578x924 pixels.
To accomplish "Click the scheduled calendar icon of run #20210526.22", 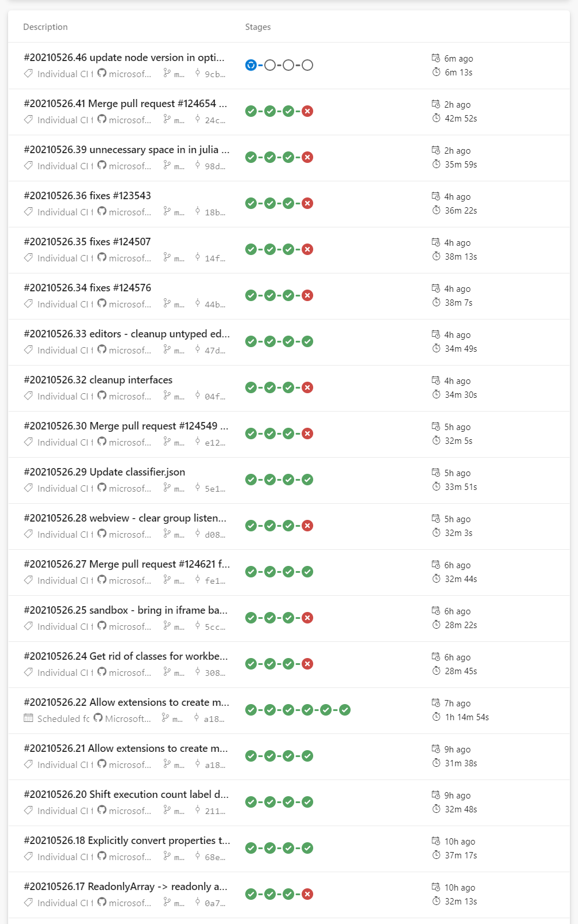I will 28,718.
